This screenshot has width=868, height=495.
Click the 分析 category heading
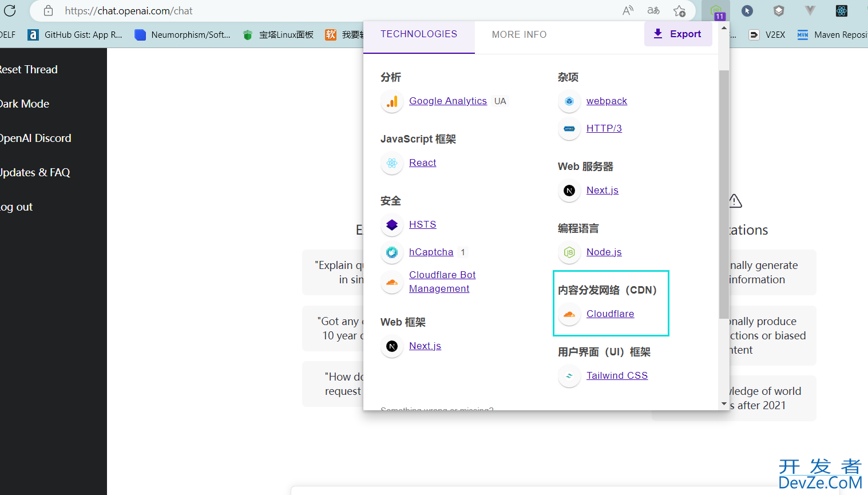coord(391,77)
